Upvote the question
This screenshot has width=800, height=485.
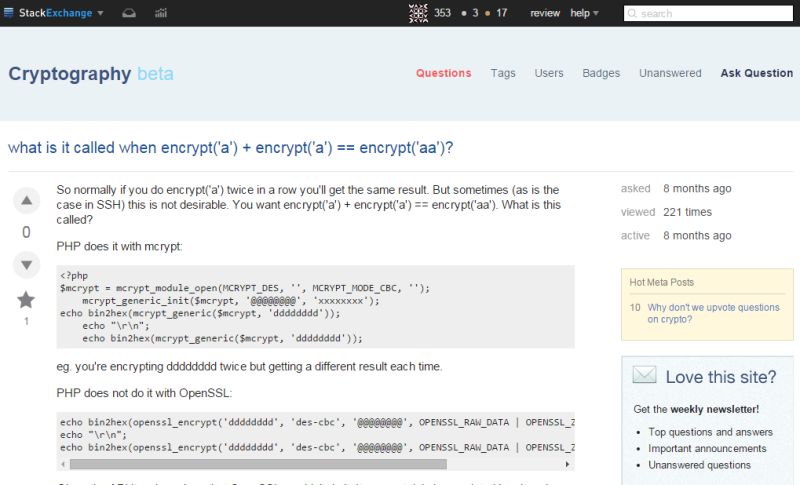coord(27,200)
